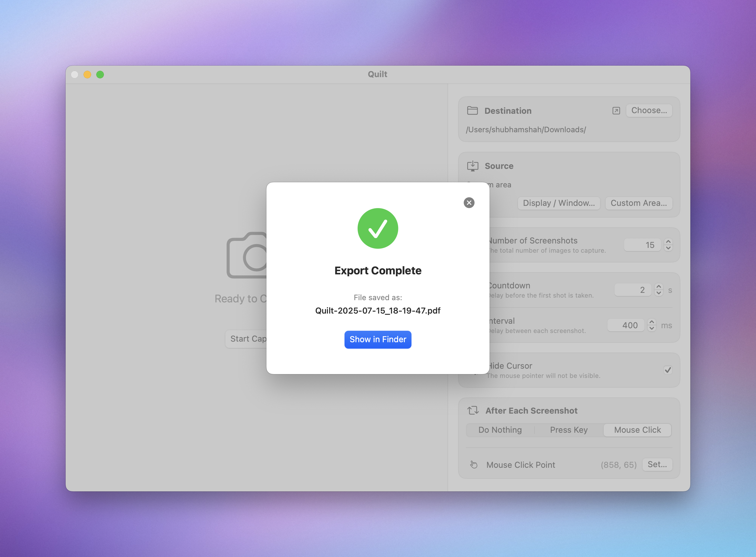
Task: Click the green checkmark success icon
Action: click(378, 228)
